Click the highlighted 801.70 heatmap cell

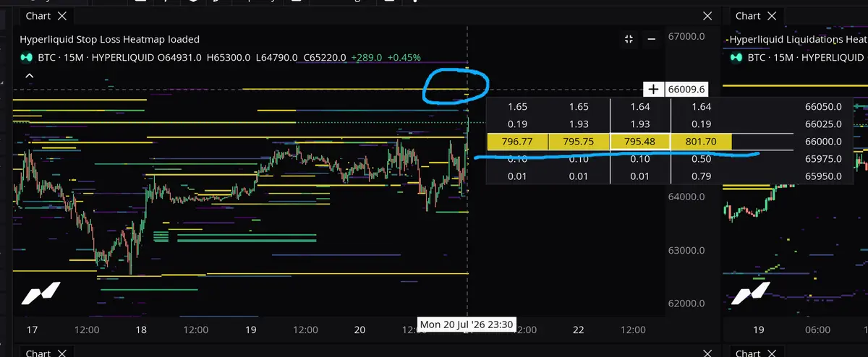coord(702,142)
